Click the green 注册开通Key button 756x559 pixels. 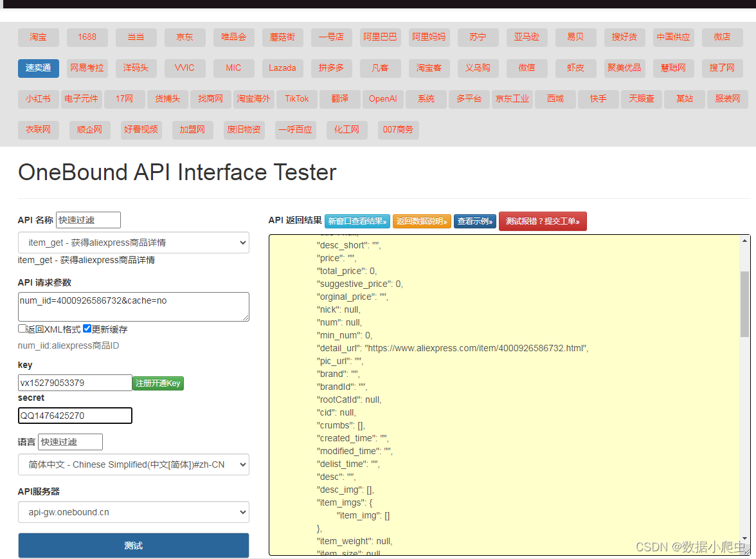pos(158,383)
